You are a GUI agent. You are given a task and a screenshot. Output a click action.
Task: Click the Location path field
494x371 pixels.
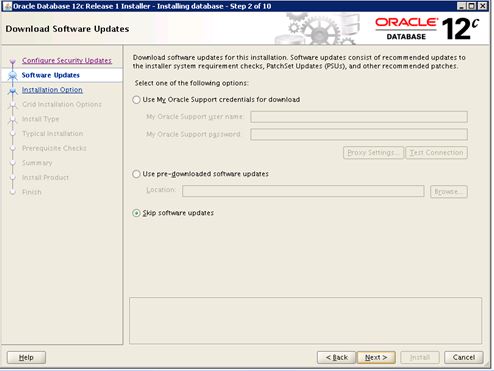303,191
